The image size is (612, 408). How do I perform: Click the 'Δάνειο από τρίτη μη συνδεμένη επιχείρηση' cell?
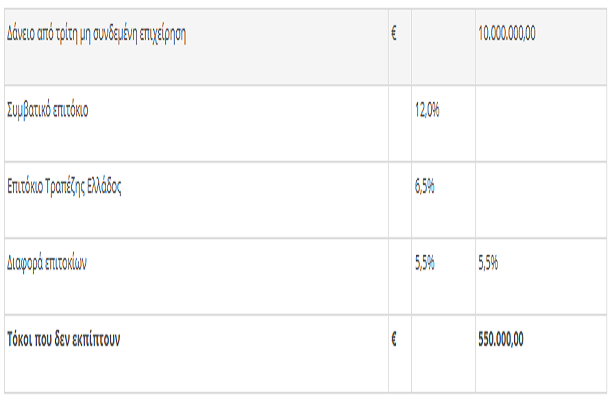point(196,47)
